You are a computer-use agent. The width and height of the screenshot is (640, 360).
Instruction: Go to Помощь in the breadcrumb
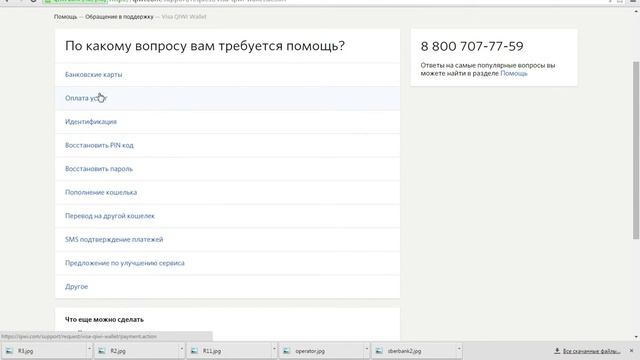(65, 17)
